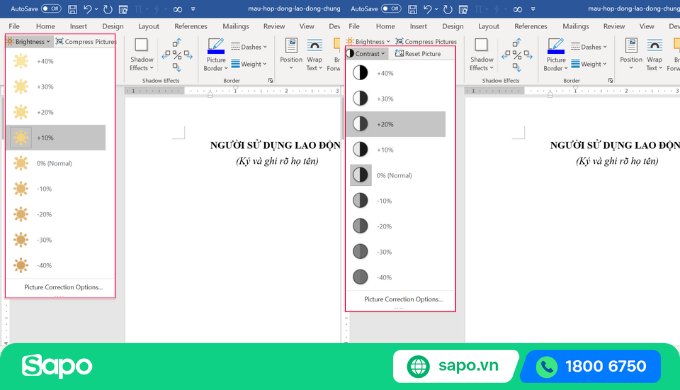Viewport: 680px width, 390px height.
Task: Click Save icon in left title bar
Action: pos(72,9)
